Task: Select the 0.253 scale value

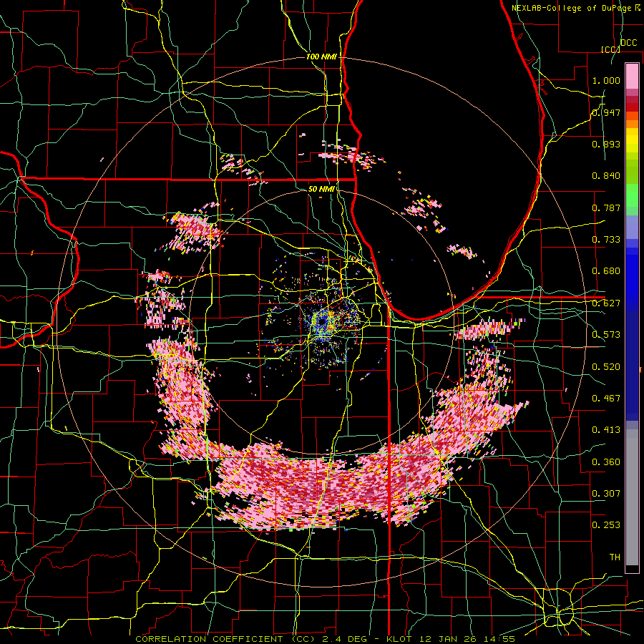Action: [x=606, y=525]
